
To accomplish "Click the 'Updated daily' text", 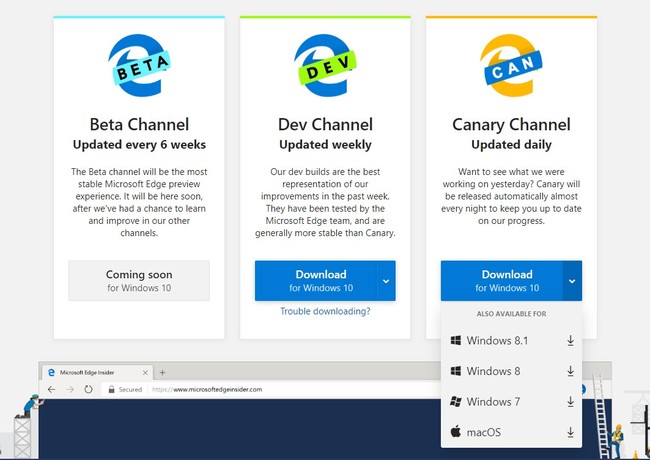I will click(x=512, y=145).
